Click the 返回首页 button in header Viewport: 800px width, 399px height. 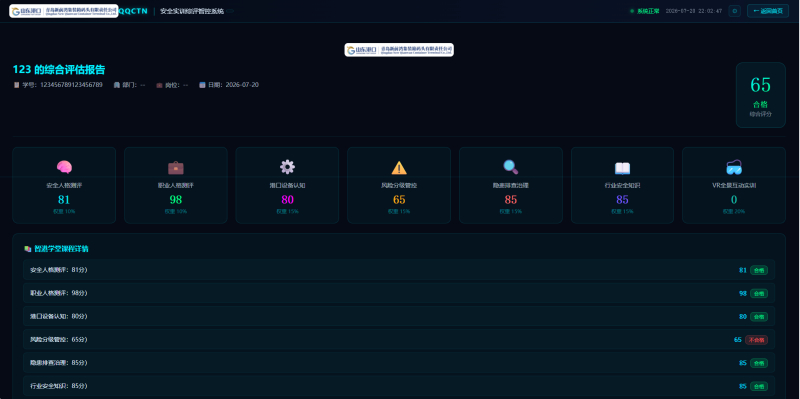pyautogui.click(x=767, y=11)
